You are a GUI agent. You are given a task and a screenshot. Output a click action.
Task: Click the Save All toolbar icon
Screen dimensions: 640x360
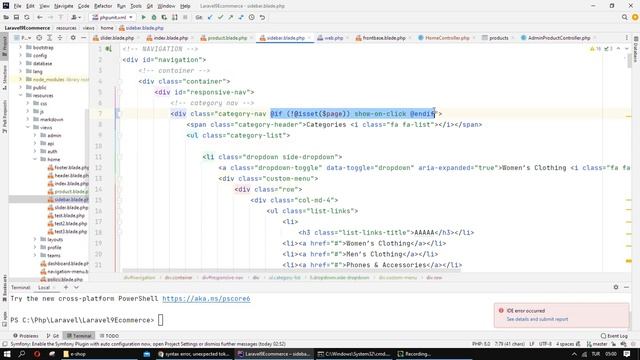[x=16, y=18]
